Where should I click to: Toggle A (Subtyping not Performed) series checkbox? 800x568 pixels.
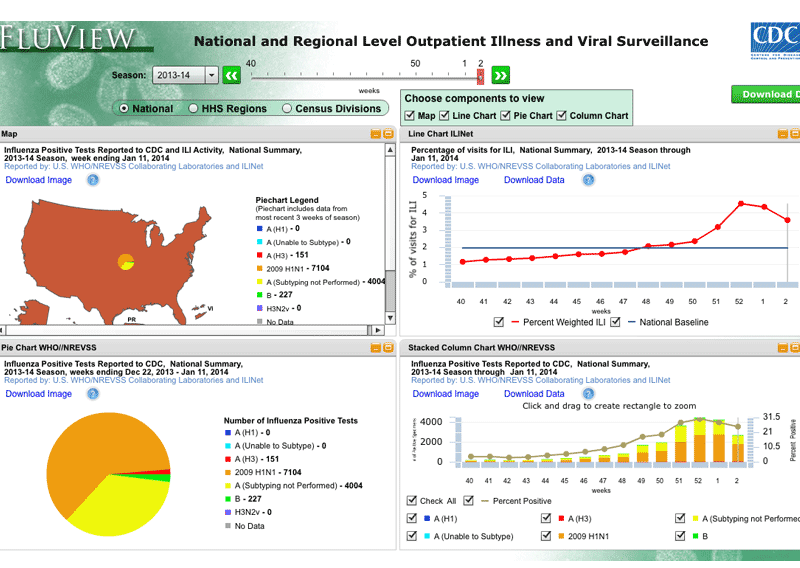click(680, 518)
